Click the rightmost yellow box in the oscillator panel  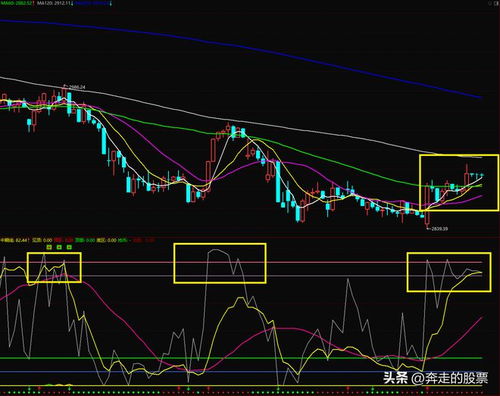(449, 272)
